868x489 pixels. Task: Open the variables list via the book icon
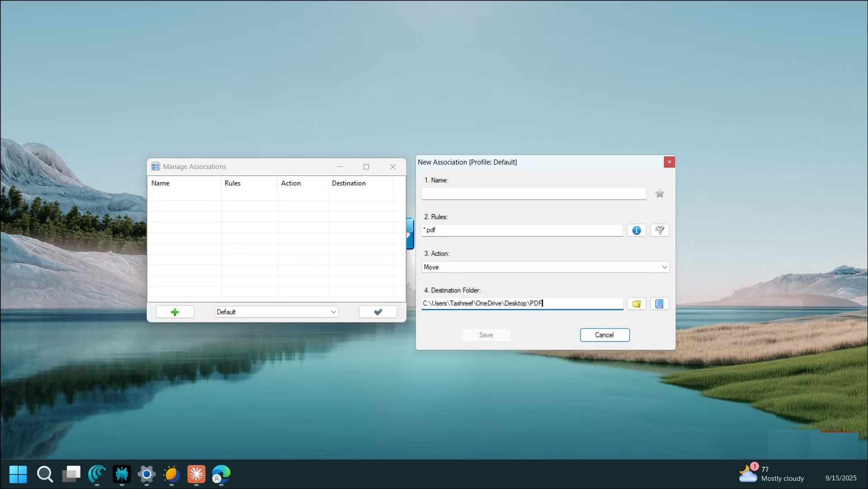(x=659, y=303)
